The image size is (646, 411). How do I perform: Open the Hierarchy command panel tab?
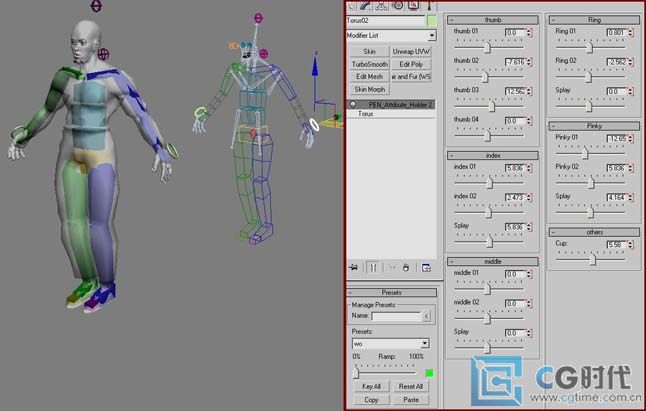[382, 5]
